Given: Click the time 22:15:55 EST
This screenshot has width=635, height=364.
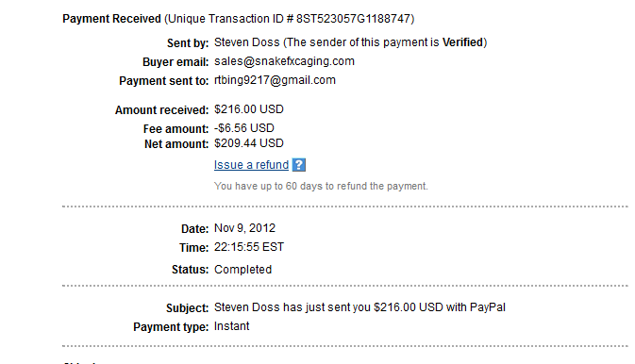Looking at the screenshot, I should [x=249, y=247].
